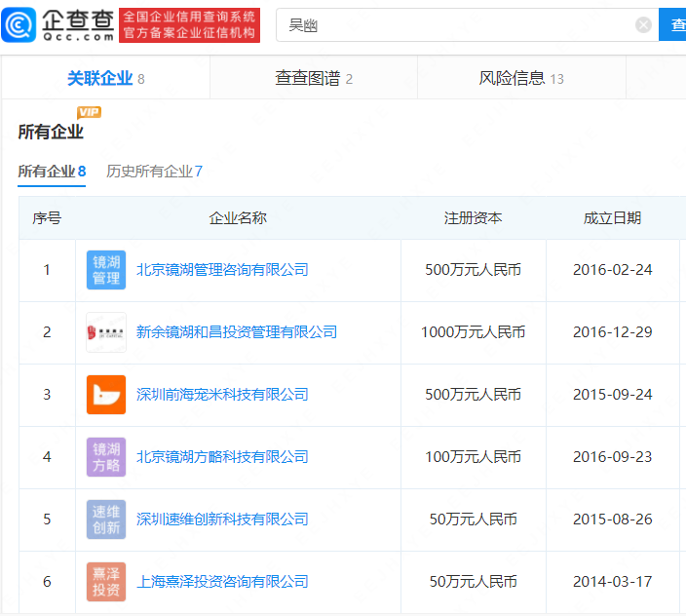The image size is (686, 616).
Task: Click the 所有企业 section heading
Action: pyautogui.click(x=51, y=132)
